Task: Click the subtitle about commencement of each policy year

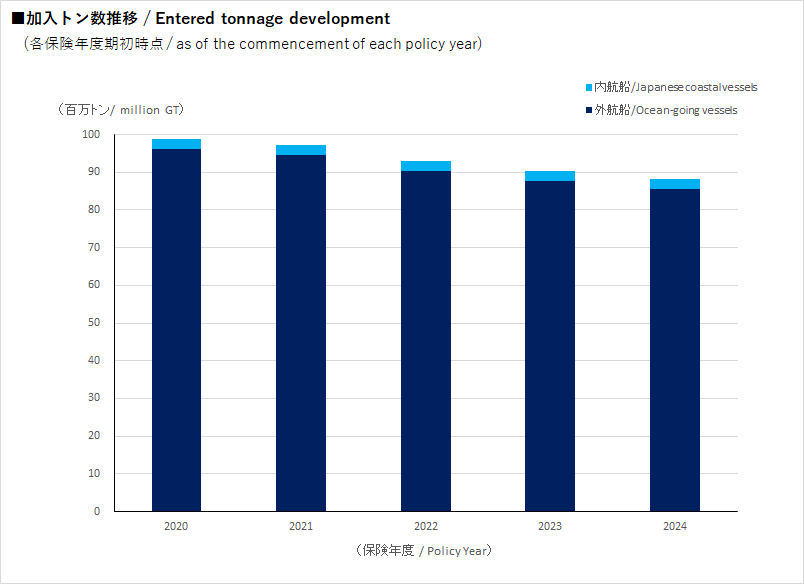Action: [x=253, y=44]
